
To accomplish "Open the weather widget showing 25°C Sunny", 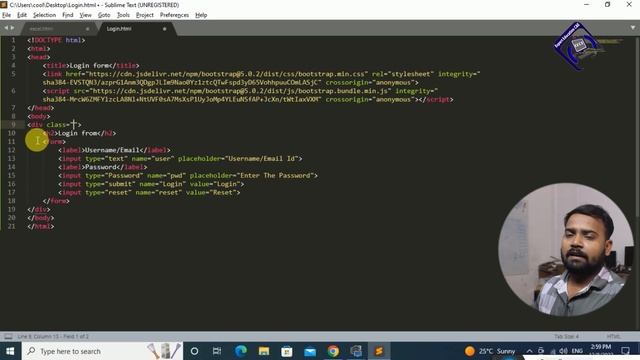I will [490, 351].
